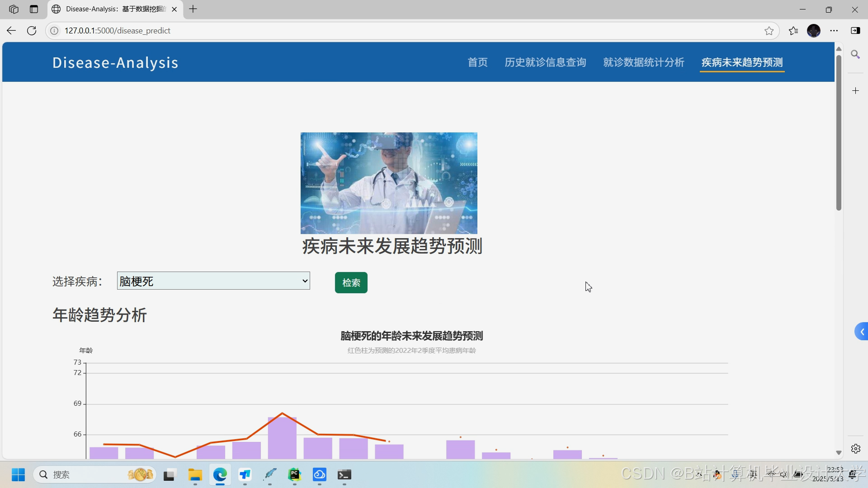
Task: Select the 历史就诊信息查询 tab
Action: pos(545,62)
